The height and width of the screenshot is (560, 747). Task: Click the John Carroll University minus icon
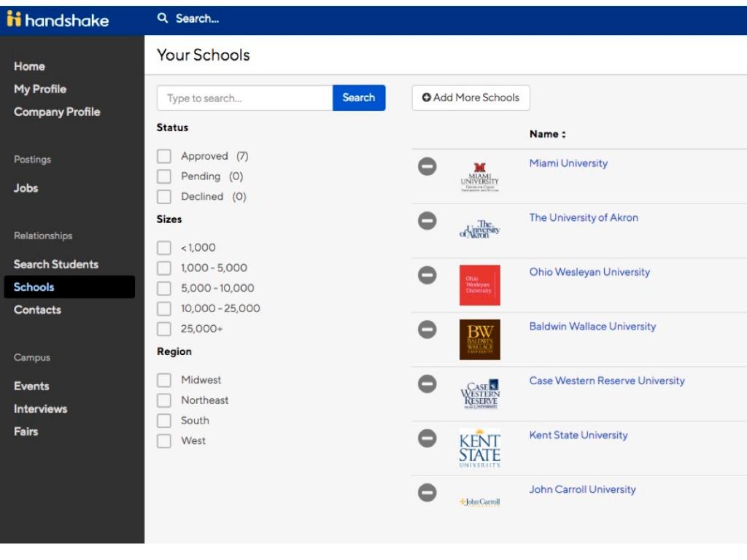point(427,492)
